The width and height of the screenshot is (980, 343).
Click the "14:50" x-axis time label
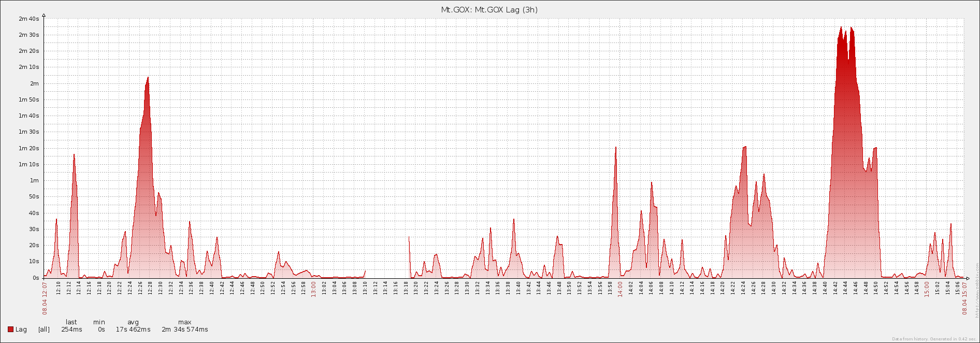[876, 288]
